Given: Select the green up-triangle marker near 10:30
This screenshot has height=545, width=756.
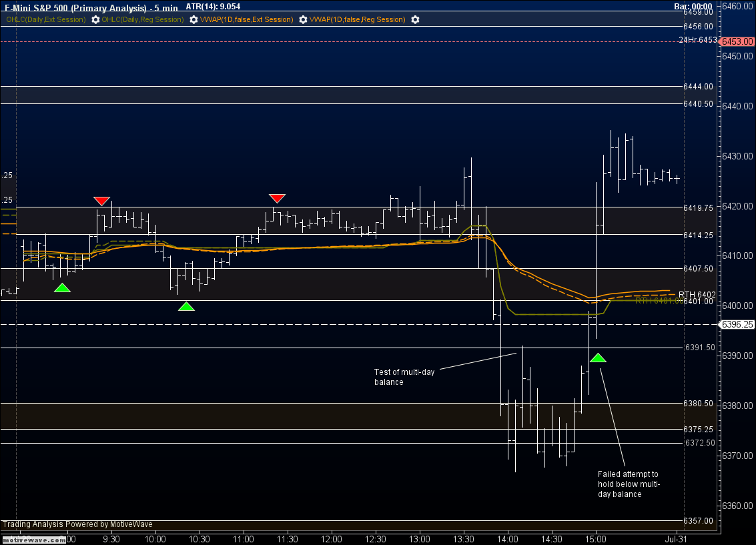Looking at the screenshot, I should pos(187,306).
